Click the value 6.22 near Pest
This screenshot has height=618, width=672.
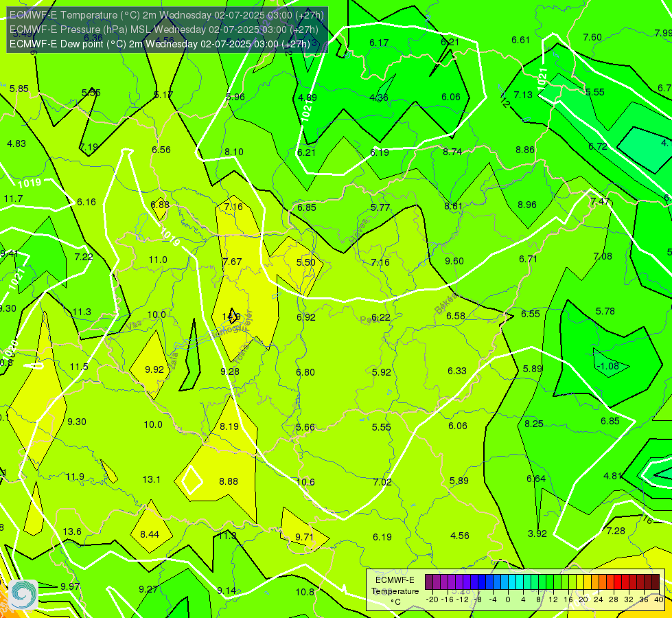381,317
